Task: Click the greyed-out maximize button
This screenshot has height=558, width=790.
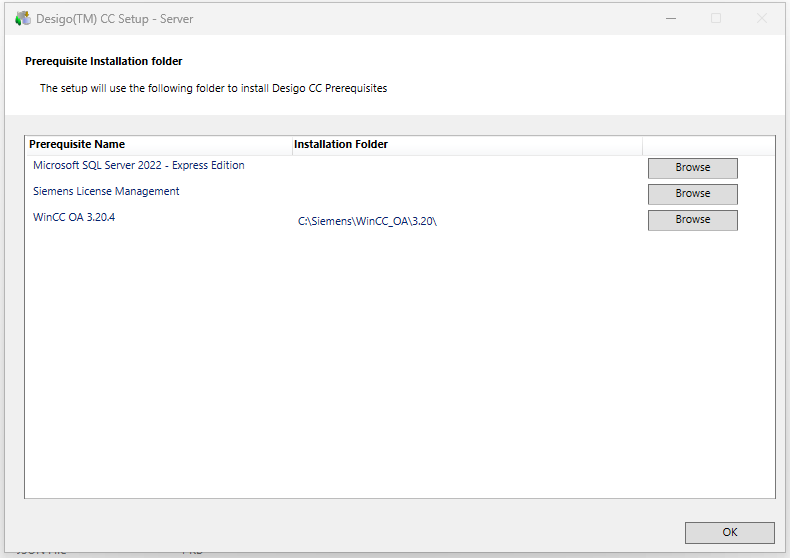Action: tap(716, 18)
